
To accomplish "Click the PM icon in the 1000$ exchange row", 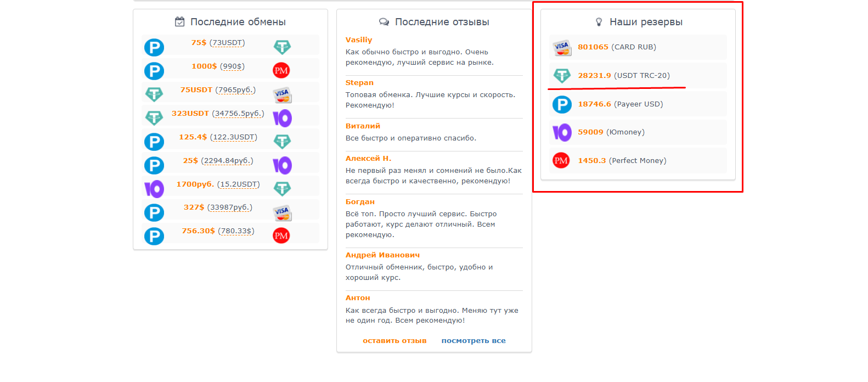I will [x=281, y=70].
